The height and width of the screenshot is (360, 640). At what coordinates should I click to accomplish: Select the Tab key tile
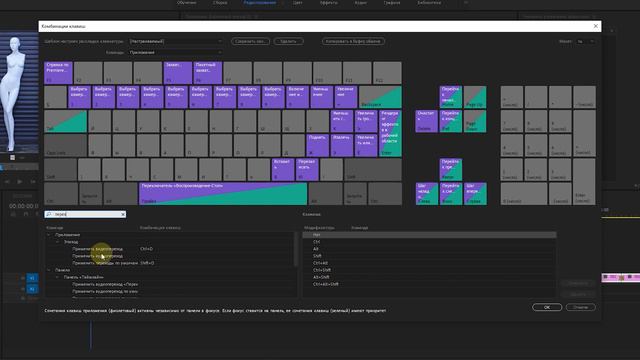[x=66, y=121]
